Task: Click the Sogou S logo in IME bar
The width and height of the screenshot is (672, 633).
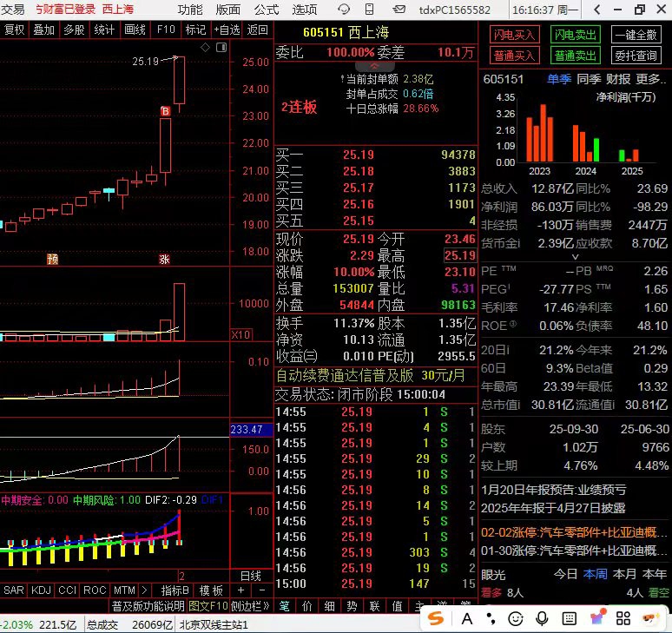Action: (x=436, y=618)
